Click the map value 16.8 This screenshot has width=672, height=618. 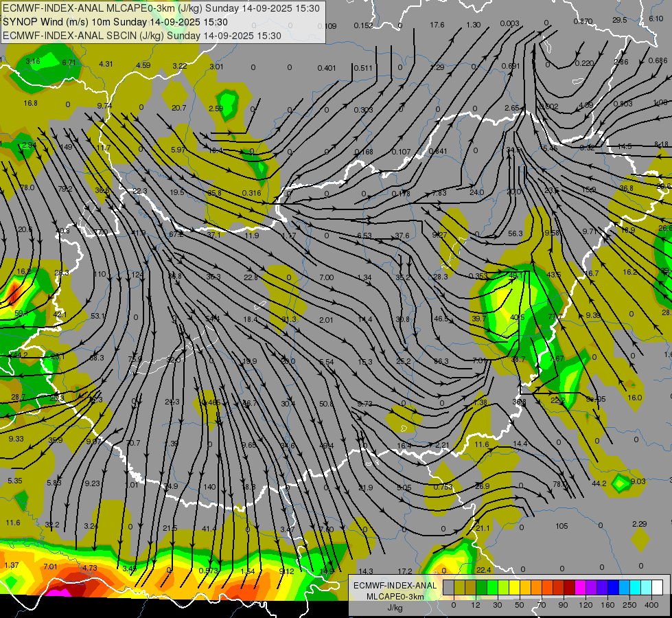30,103
